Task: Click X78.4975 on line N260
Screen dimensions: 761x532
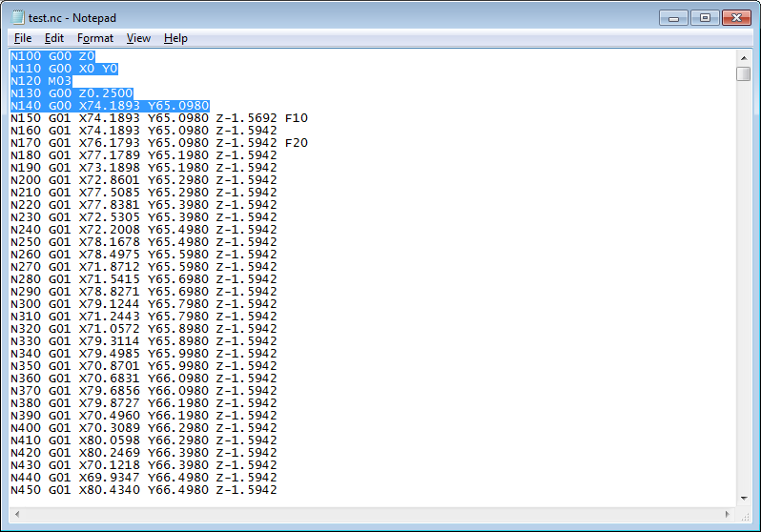Action: tap(110, 254)
